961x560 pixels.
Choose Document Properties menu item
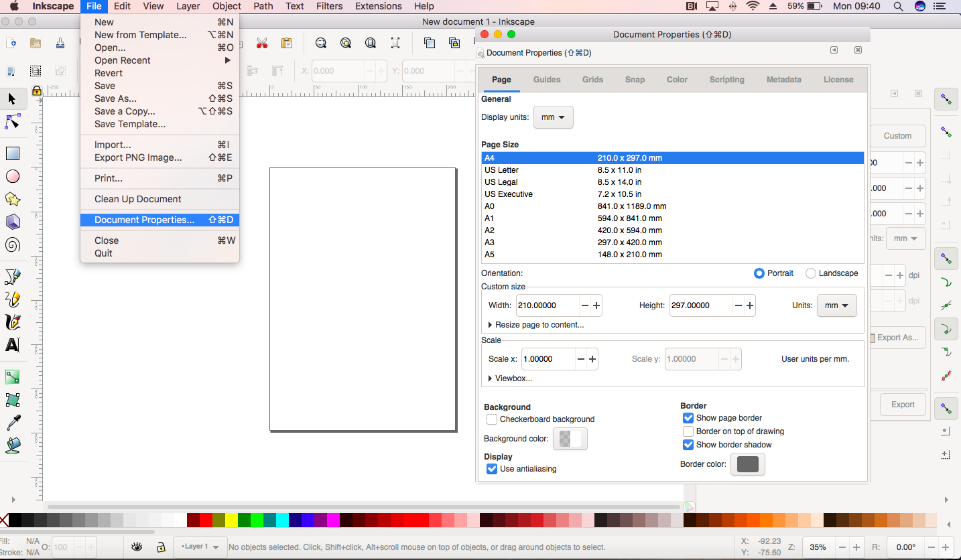point(159,220)
